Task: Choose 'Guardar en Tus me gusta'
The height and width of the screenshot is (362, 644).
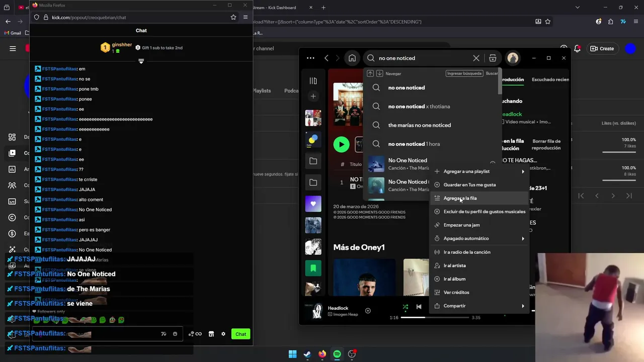Action: tap(479, 185)
